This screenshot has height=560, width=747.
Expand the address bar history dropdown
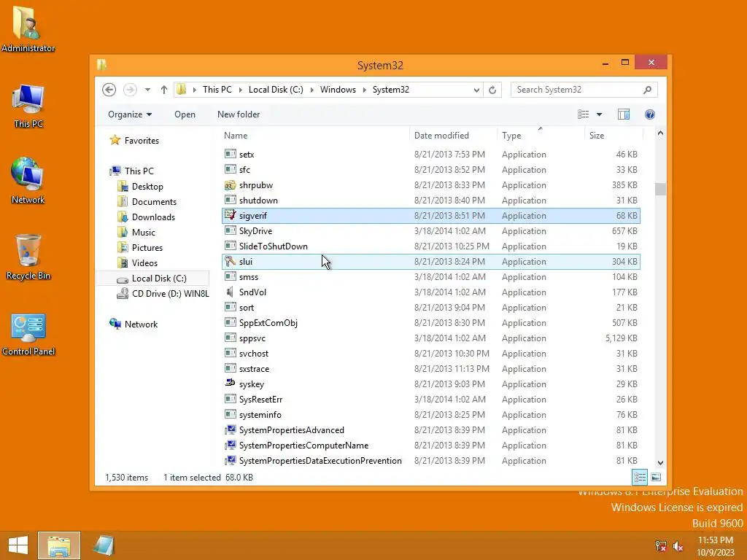(x=476, y=90)
